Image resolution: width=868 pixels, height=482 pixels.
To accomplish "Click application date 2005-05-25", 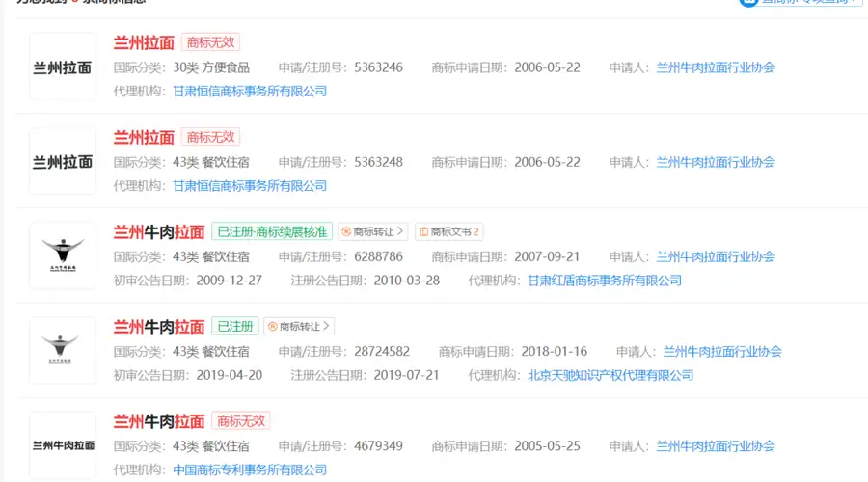I will point(547,446).
